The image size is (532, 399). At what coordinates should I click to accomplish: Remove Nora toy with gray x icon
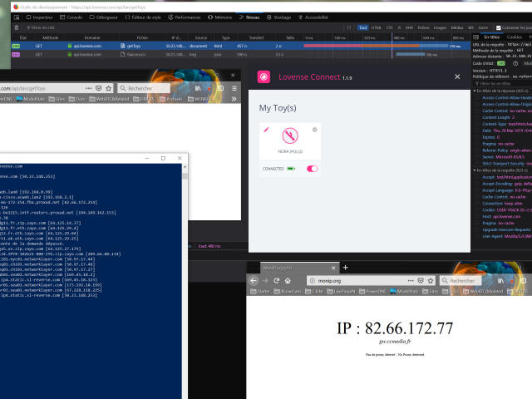point(314,130)
